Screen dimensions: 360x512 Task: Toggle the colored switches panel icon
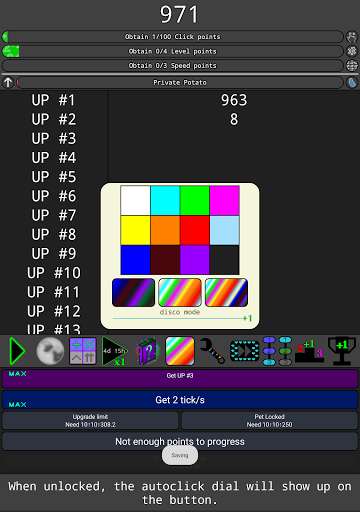(x=277, y=351)
